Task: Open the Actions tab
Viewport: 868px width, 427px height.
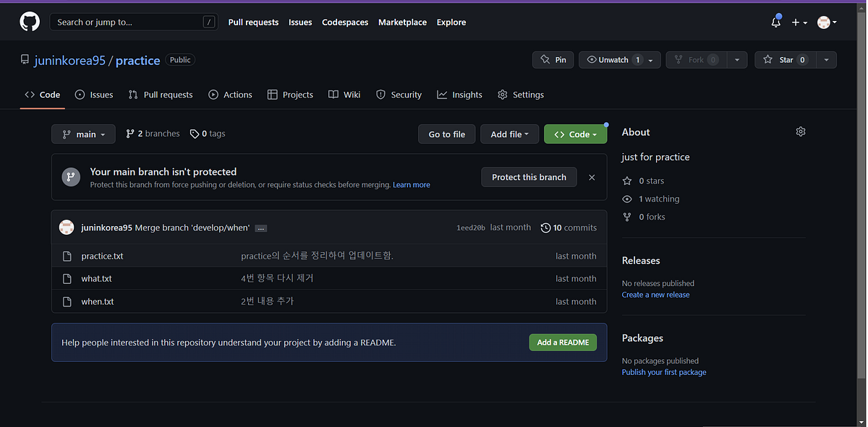Action: coord(230,95)
